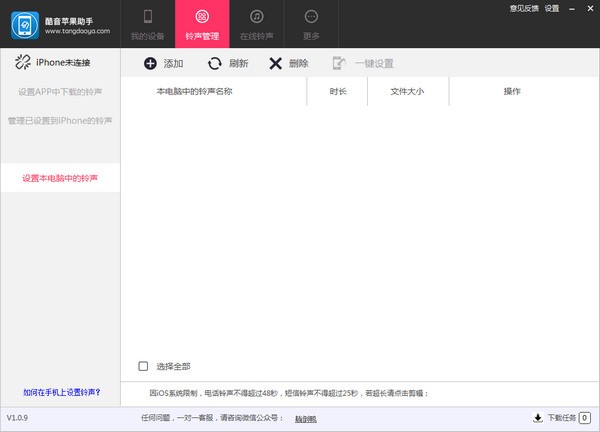The image size is (600, 432).
Task: Click the 下载任务 count badge
Action: point(584,418)
